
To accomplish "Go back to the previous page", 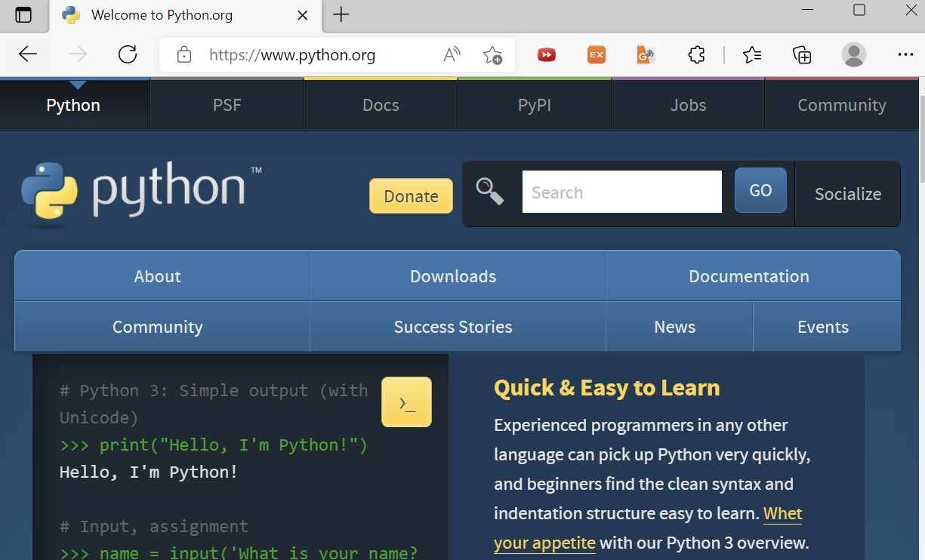I will 28,54.
